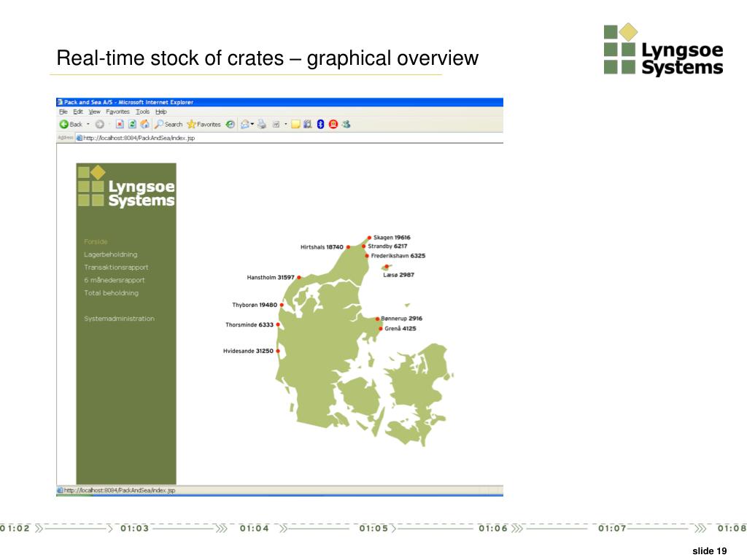Click the grey Forward arrow icon
Screen dimensions: 747x560
click(x=99, y=124)
